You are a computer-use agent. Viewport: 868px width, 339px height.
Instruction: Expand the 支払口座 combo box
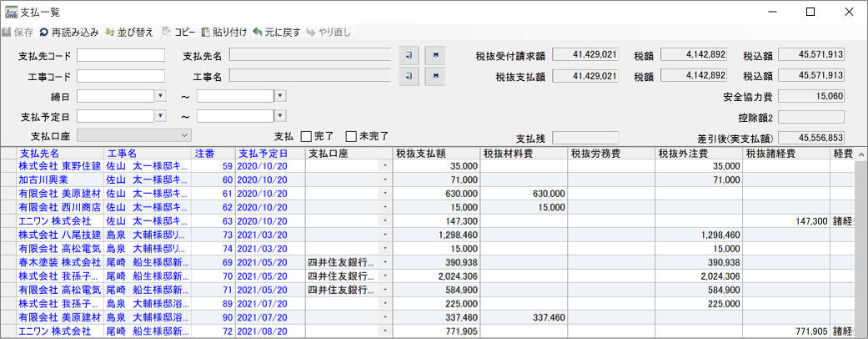pyautogui.click(x=184, y=135)
